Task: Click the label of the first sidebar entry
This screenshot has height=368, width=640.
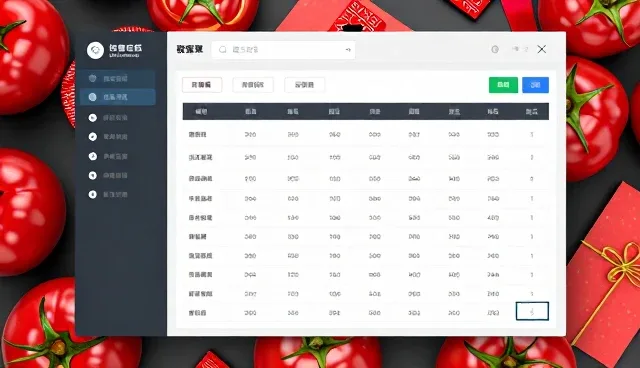Action: (x=116, y=79)
